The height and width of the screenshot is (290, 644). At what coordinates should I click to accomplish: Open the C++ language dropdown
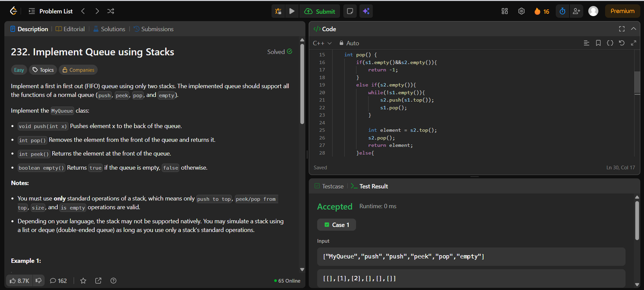tap(322, 43)
